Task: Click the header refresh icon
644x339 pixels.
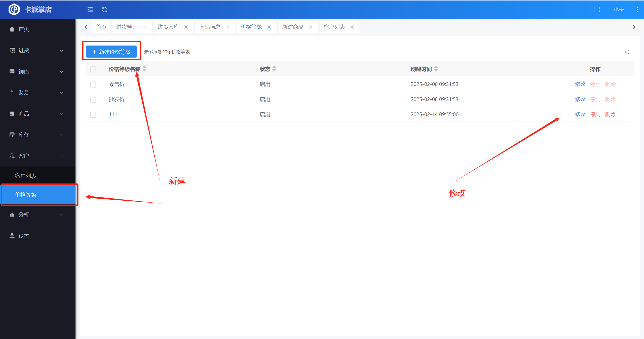Action: (104, 10)
